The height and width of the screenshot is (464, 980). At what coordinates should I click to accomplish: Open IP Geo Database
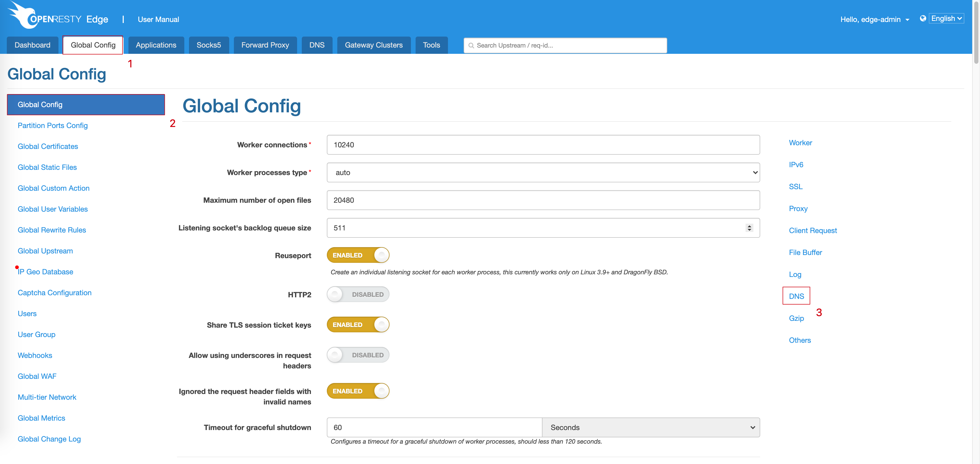click(45, 272)
